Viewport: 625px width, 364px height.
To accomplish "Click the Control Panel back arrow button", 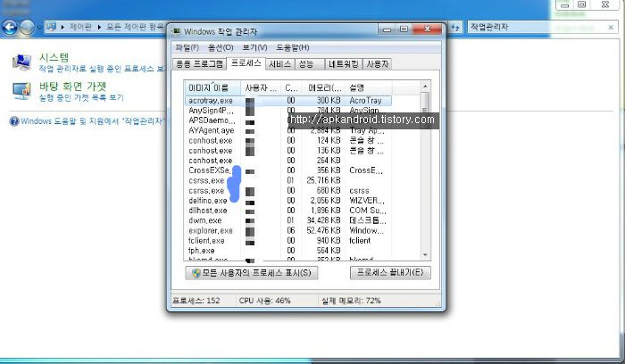I will click(9, 28).
